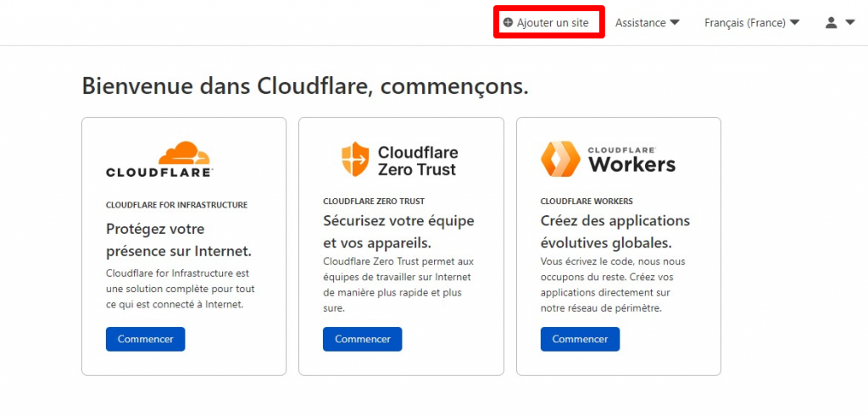Open the Assistance menu

click(x=641, y=23)
